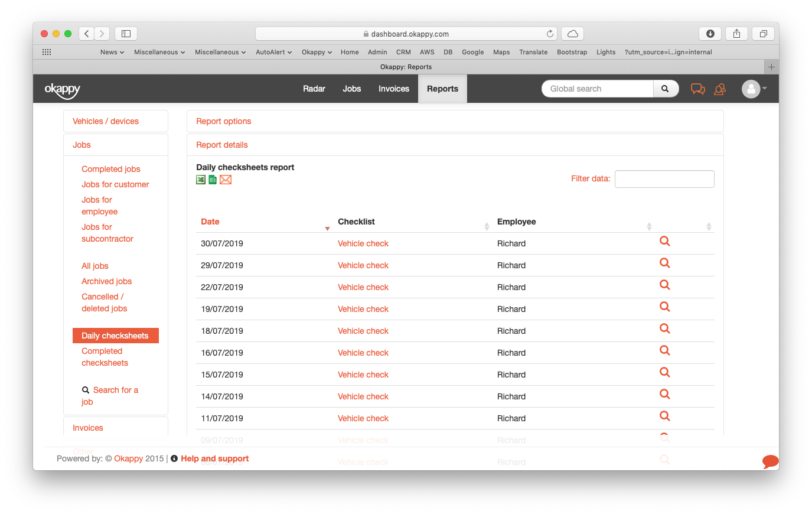Export report as CSV spreadsheet
This screenshot has height=514, width=812.
click(x=213, y=180)
